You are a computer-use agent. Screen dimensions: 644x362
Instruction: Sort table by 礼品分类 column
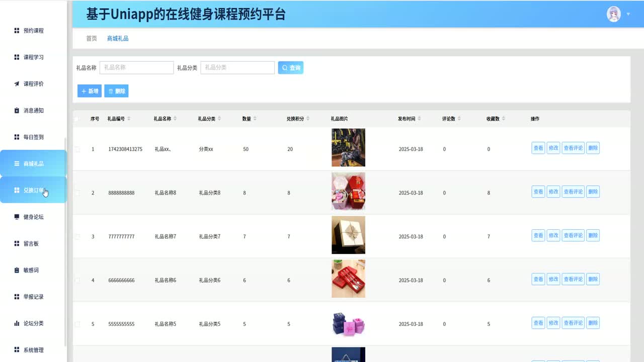click(219, 119)
